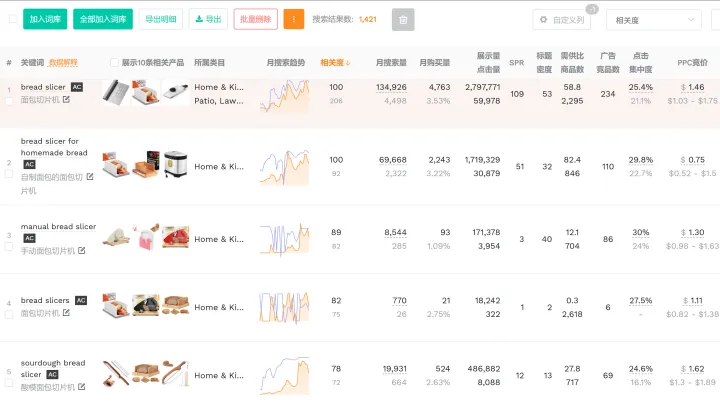Open trend chart for manual bread slicer

coord(285,239)
